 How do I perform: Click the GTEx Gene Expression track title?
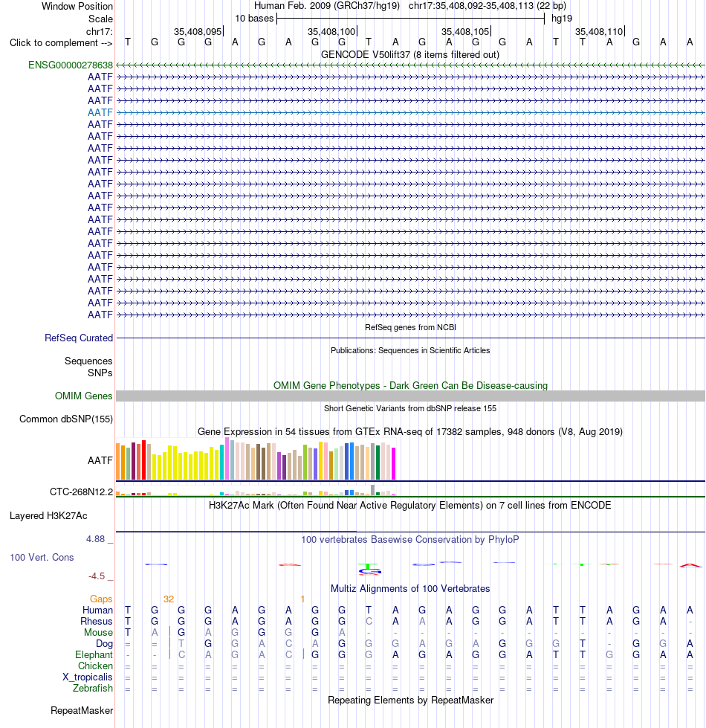click(x=410, y=432)
